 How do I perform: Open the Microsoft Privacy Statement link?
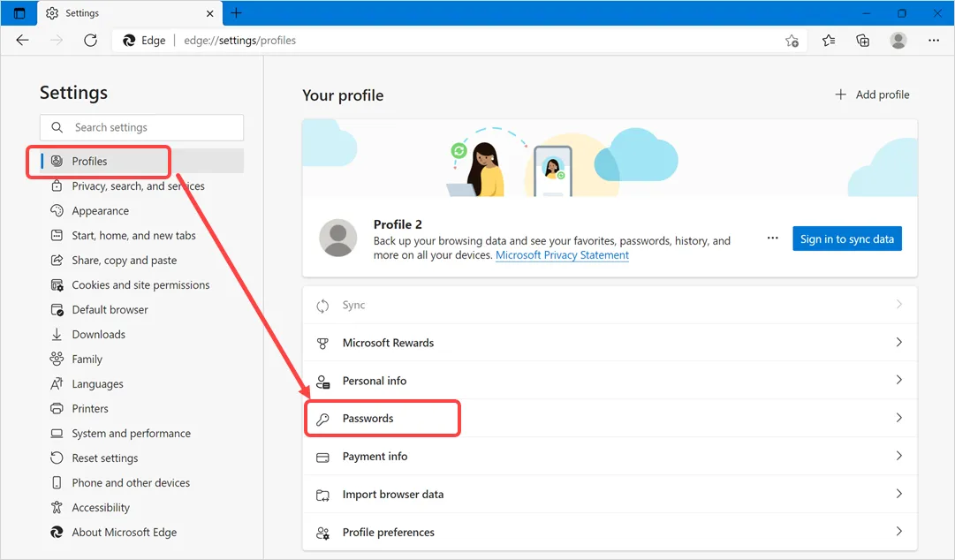(562, 255)
